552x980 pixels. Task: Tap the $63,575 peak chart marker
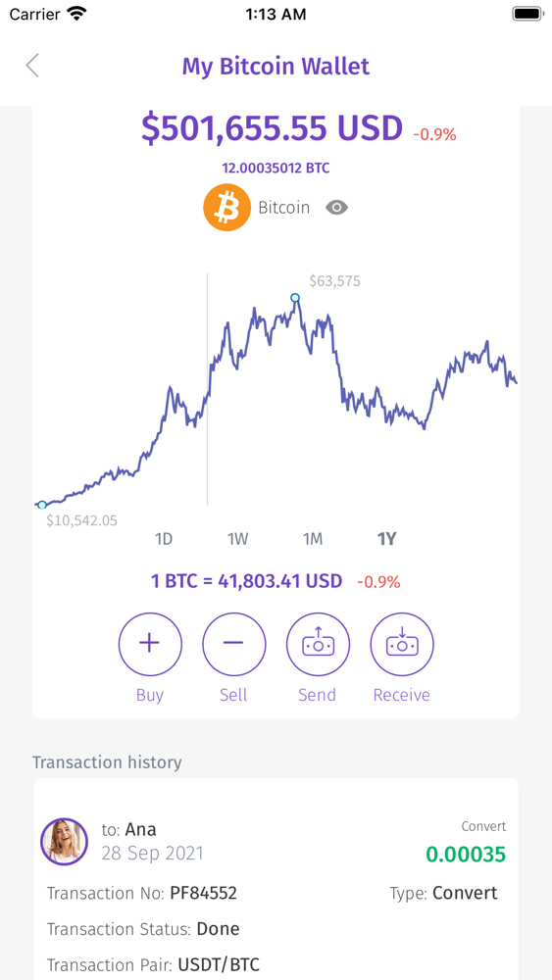coord(296,298)
